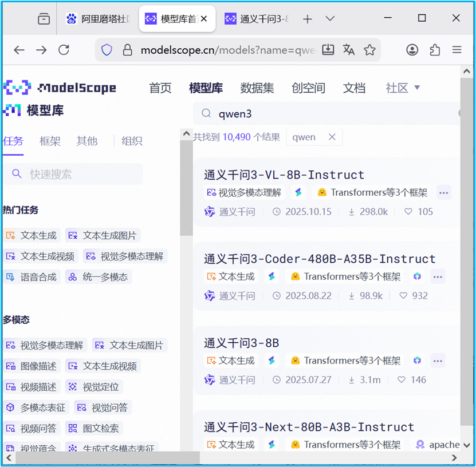
Task: Open the extensions puzzle icon
Action: click(435, 50)
